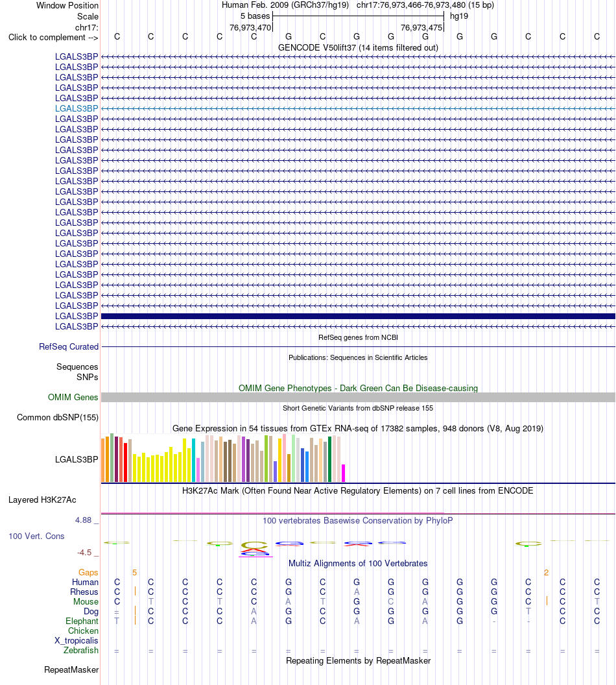Viewport: 616px width, 685px height.
Task: Click the '5 bases' scale bar text
Action: [x=255, y=16]
